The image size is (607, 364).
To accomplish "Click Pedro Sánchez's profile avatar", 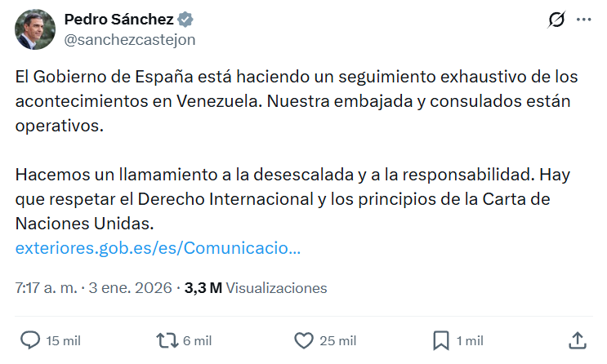I will [35, 30].
